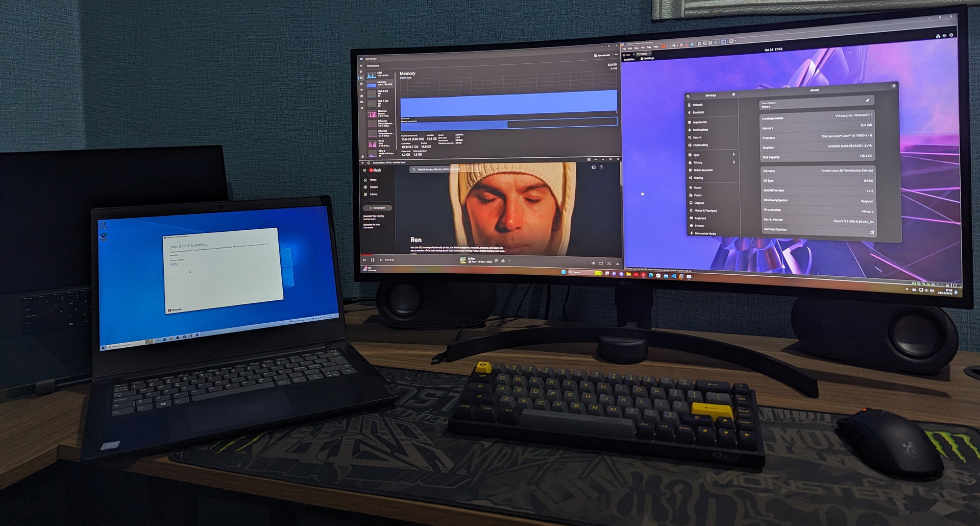The image size is (980, 526).
Task: Click the cast icon in YouTube Music
Action: coord(594,167)
